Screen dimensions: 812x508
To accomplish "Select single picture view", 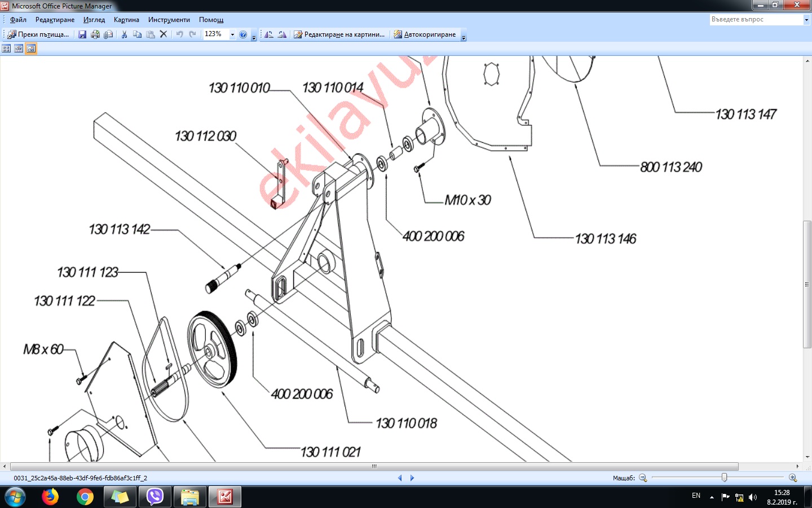I will point(31,49).
